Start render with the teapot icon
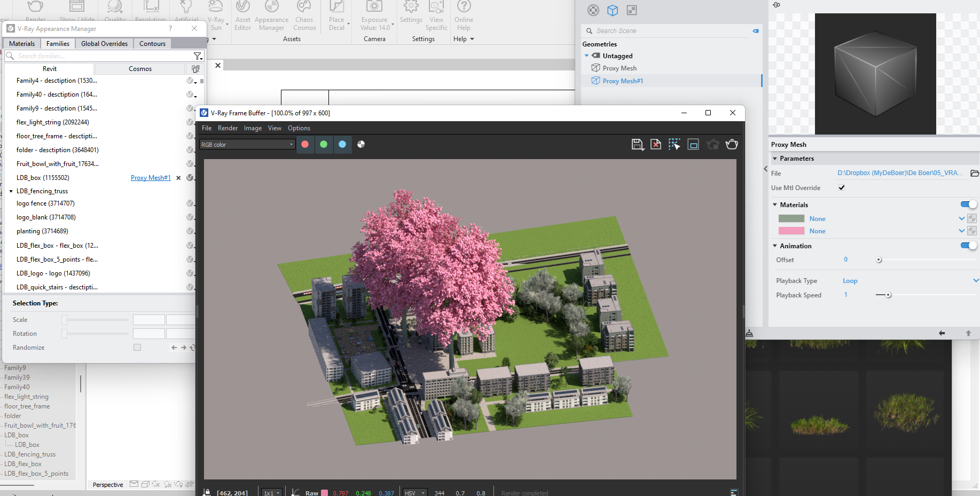 coord(732,144)
